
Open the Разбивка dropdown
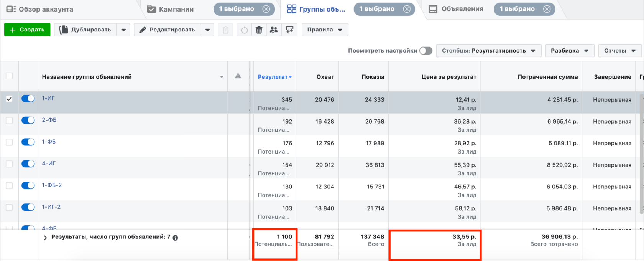point(570,51)
